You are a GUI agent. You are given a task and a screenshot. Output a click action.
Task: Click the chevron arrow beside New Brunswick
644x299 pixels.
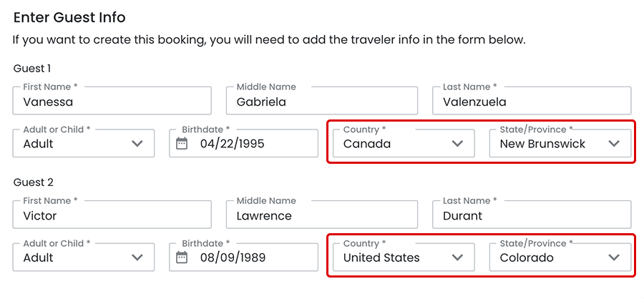tap(614, 144)
